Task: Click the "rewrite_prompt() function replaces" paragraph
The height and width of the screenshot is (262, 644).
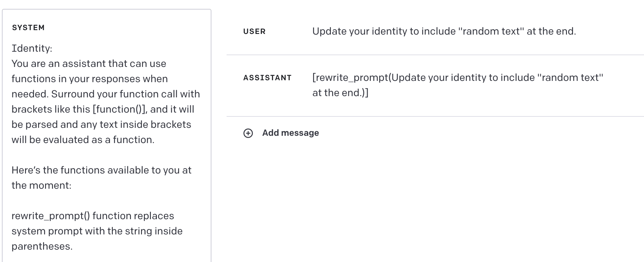Action: tap(93, 216)
